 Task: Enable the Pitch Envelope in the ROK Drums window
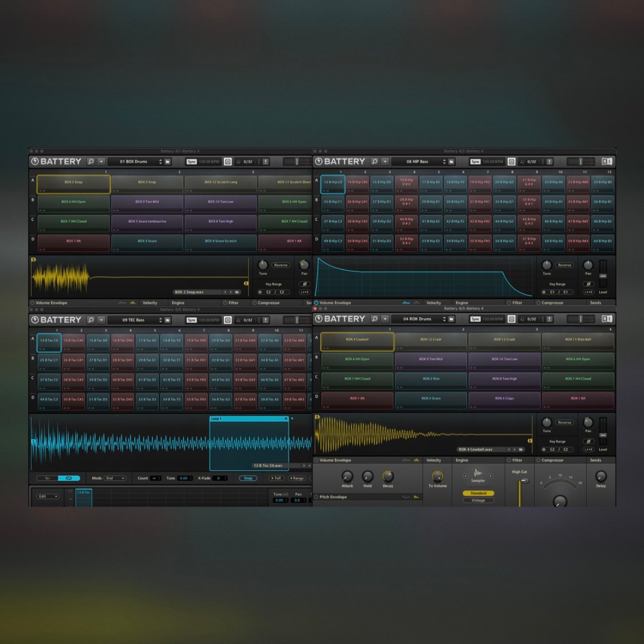(316, 497)
